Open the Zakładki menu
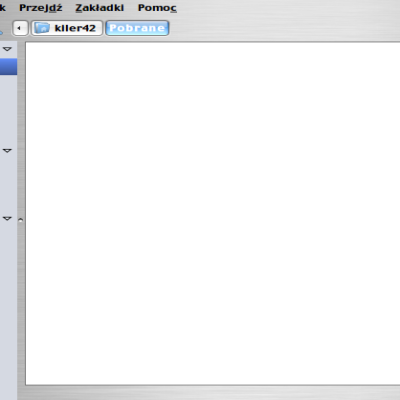Screen dimensions: 400x400 (x=100, y=8)
